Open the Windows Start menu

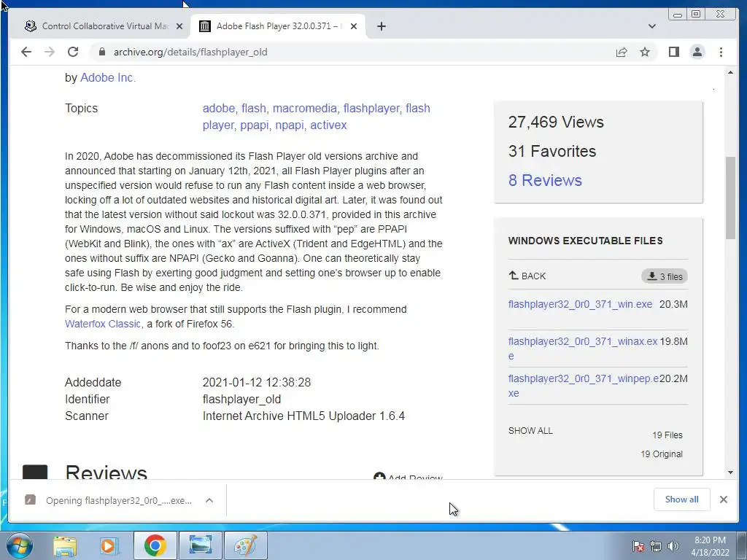click(x=20, y=545)
